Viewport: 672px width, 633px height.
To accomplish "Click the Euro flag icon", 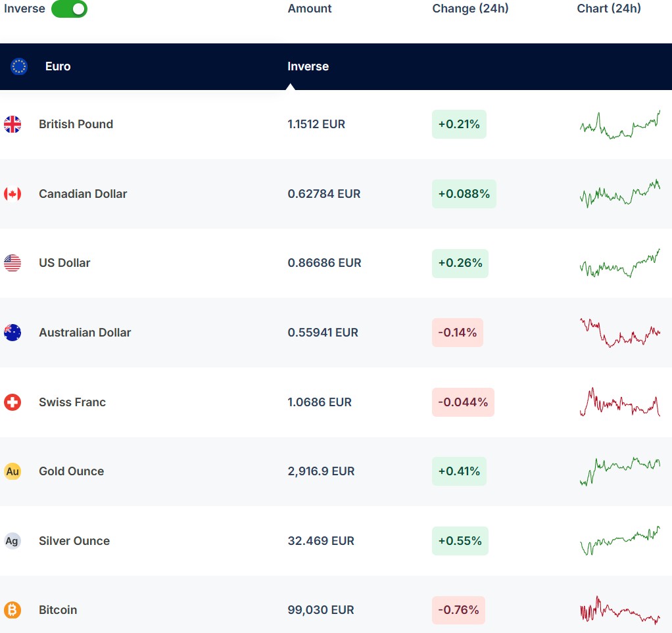I will click(19, 66).
